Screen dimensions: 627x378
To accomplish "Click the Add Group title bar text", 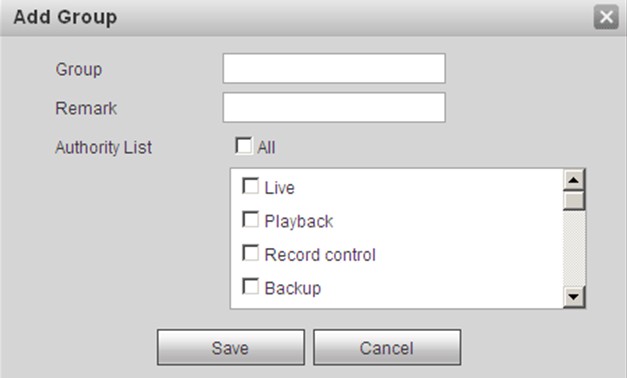I will click(65, 17).
